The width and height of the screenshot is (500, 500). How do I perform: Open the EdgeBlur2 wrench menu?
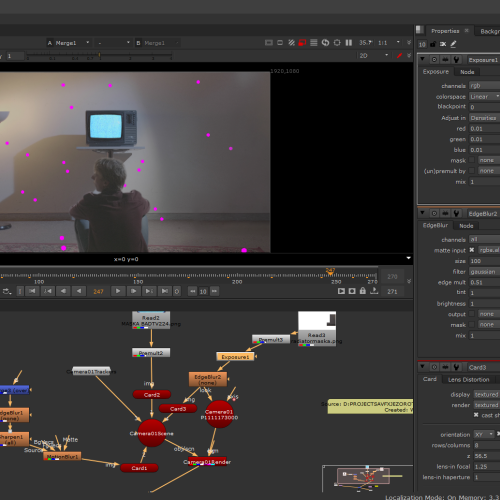coord(456,213)
